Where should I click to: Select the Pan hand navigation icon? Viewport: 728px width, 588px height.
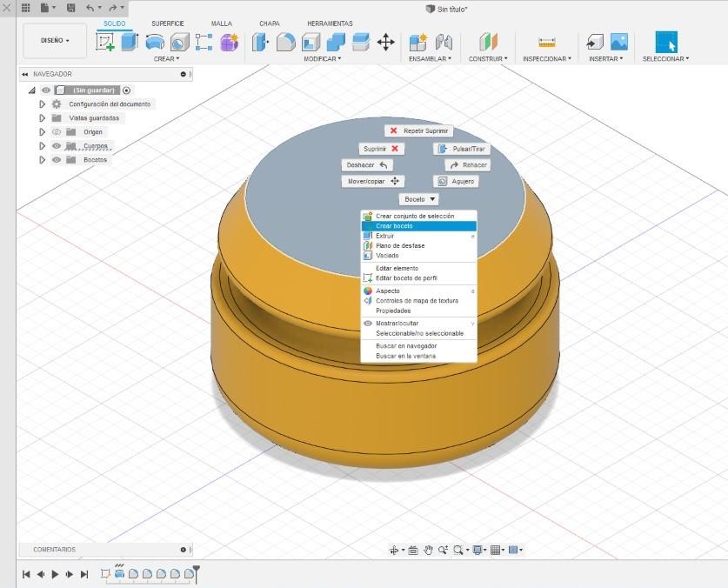[x=428, y=550]
